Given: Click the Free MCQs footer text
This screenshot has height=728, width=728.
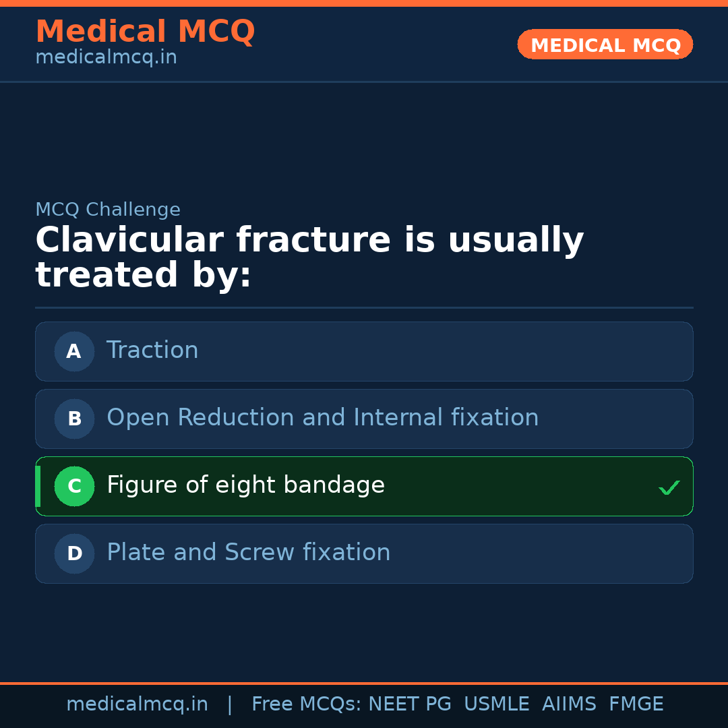Looking at the screenshot, I should tap(306, 704).
